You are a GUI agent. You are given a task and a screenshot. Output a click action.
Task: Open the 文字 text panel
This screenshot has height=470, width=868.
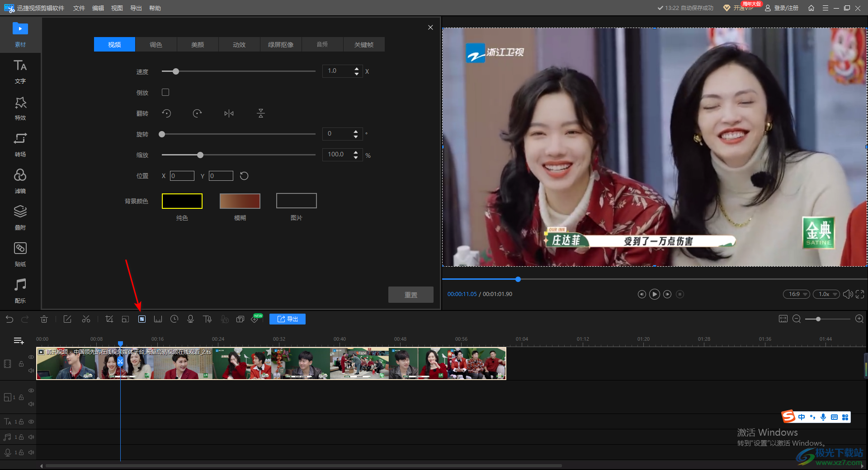20,71
